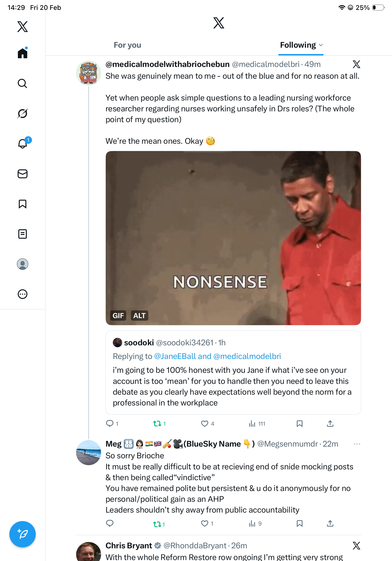
Task: Switch to the For you tab
Action: click(x=127, y=45)
